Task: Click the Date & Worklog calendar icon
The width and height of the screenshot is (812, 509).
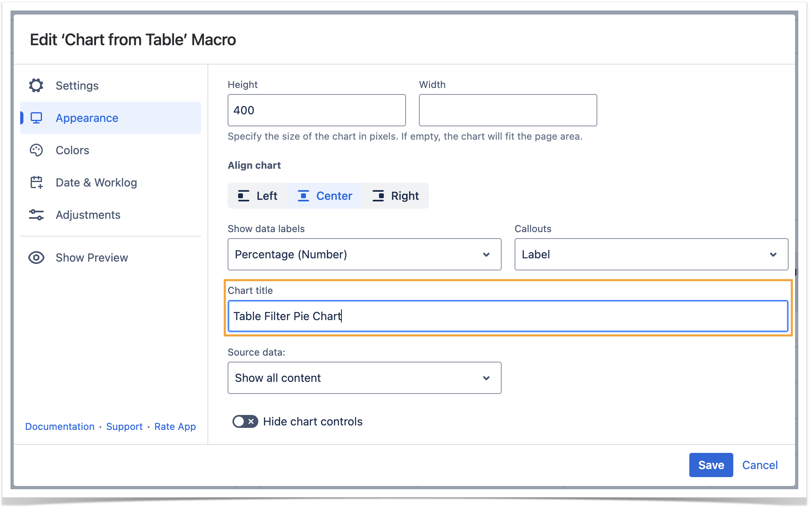Action: tap(36, 182)
